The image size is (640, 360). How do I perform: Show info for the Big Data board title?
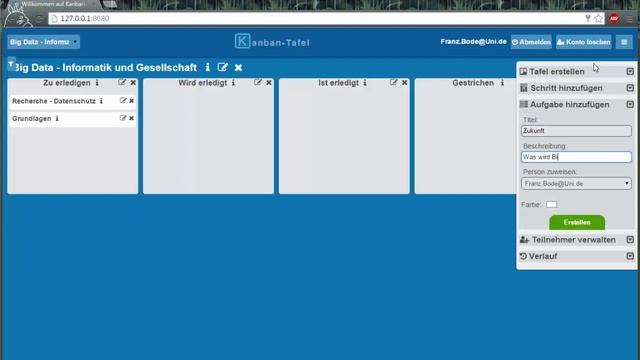(208, 67)
